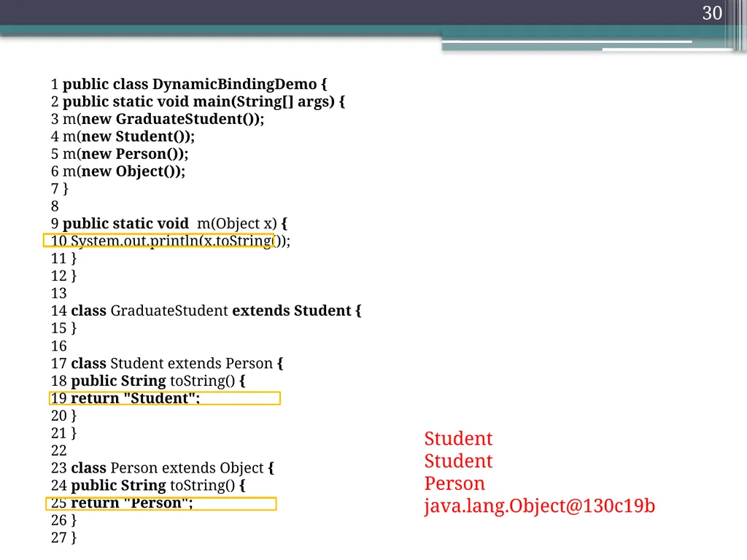The height and width of the screenshot is (560, 747).
Task: Click slide number 30 in the header
Action: pyautogui.click(x=712, y=13)
